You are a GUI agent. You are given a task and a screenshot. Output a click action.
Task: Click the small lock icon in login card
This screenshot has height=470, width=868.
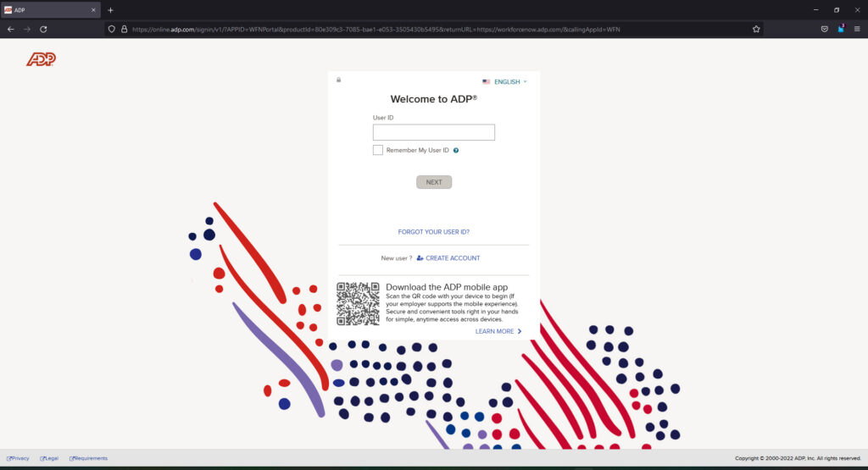coord(339,80)
